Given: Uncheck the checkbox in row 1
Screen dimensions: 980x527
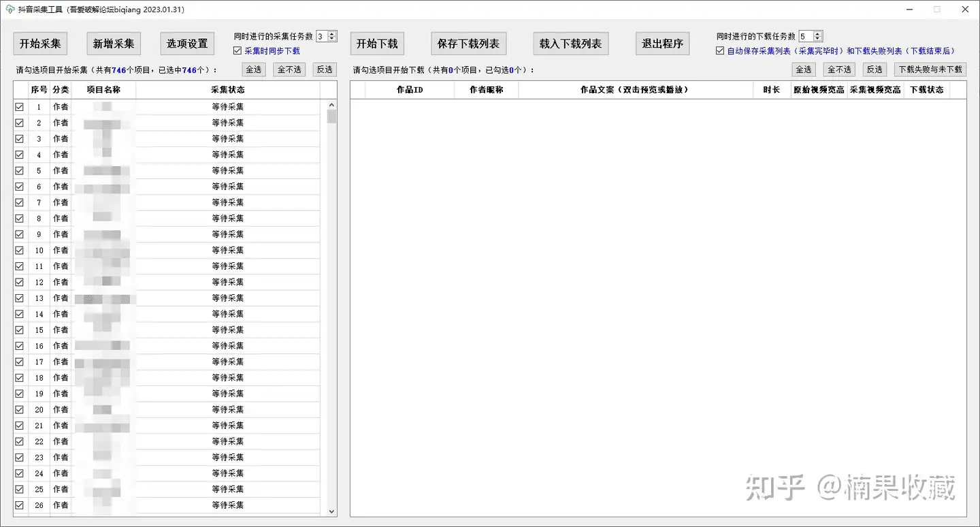Looking at the screenshot, I should (x=19, y=107).
